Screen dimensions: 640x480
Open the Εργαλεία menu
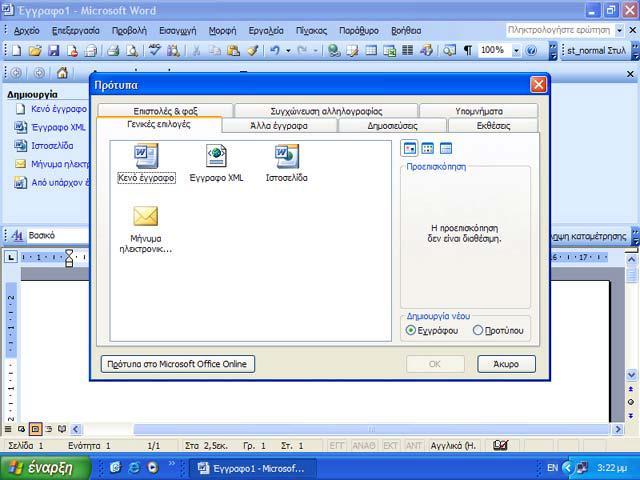(266, 31)
